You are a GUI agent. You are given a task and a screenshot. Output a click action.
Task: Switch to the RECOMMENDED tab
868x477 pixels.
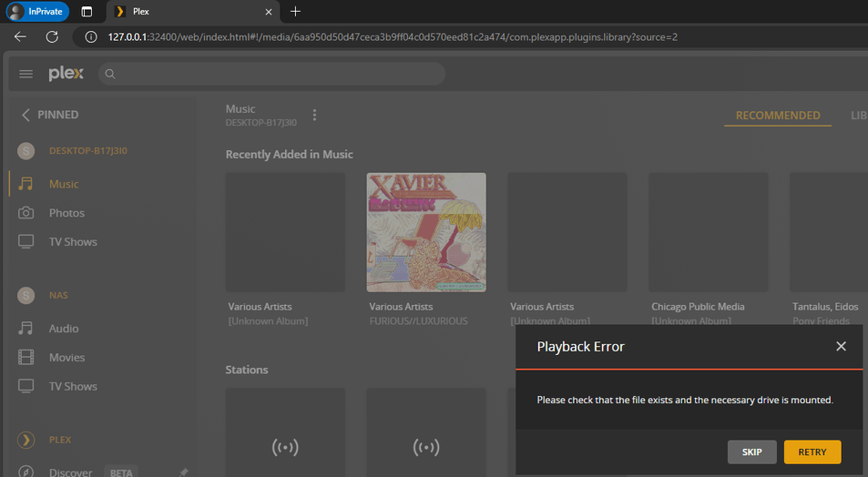click(x=778, y=115)
